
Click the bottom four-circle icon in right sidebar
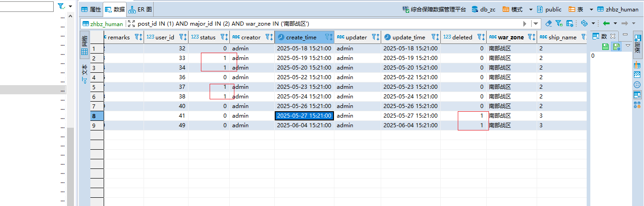(637, 105)
